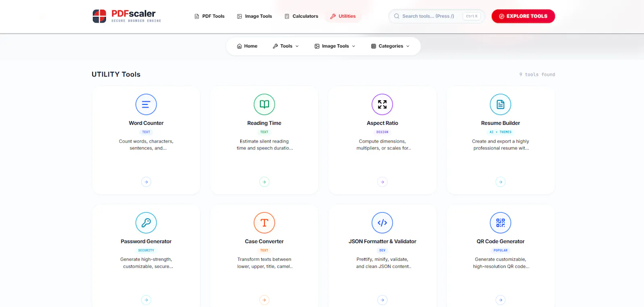Open the JSON Formatter & Validator title link
The width and height of the screenshot is (644, 307).
[x=382, y=242]
